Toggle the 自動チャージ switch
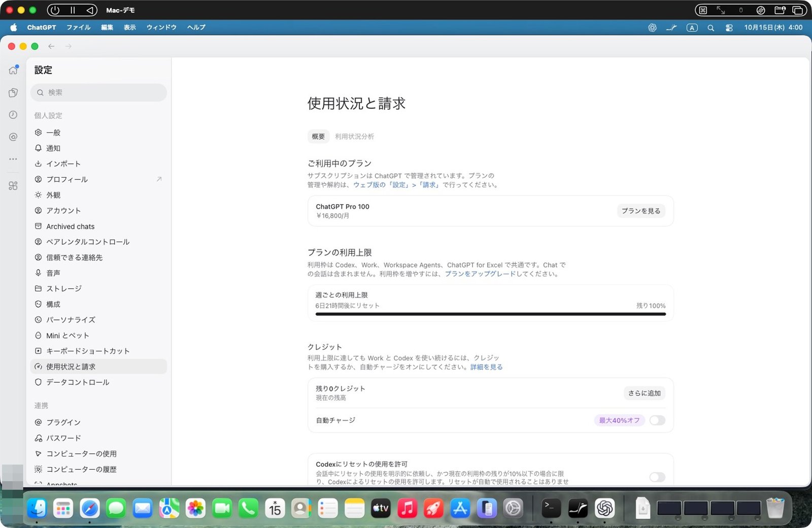Image resolution: width=812 pixels, height=528 pixels. tap(657, 420)
